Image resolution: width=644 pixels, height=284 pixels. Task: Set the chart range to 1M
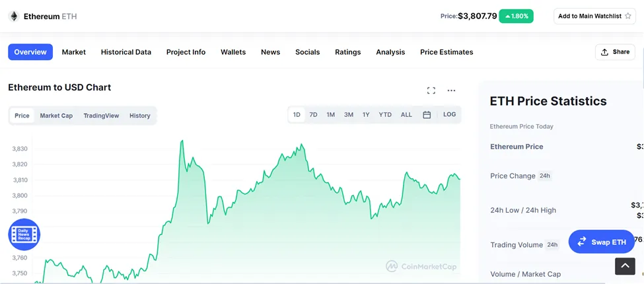coord(331,114)
